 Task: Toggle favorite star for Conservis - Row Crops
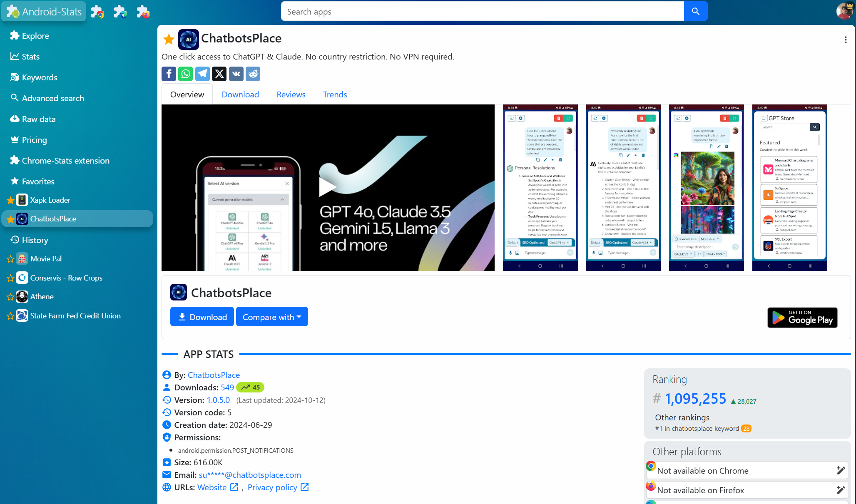pyautogui.click(x=10, y=278)
